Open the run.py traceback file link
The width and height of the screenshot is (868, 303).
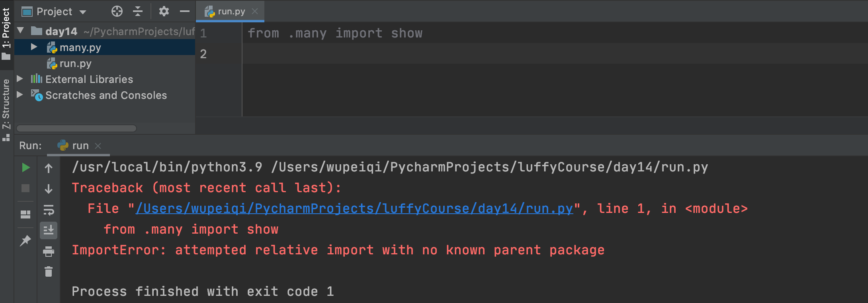[354, 209]
